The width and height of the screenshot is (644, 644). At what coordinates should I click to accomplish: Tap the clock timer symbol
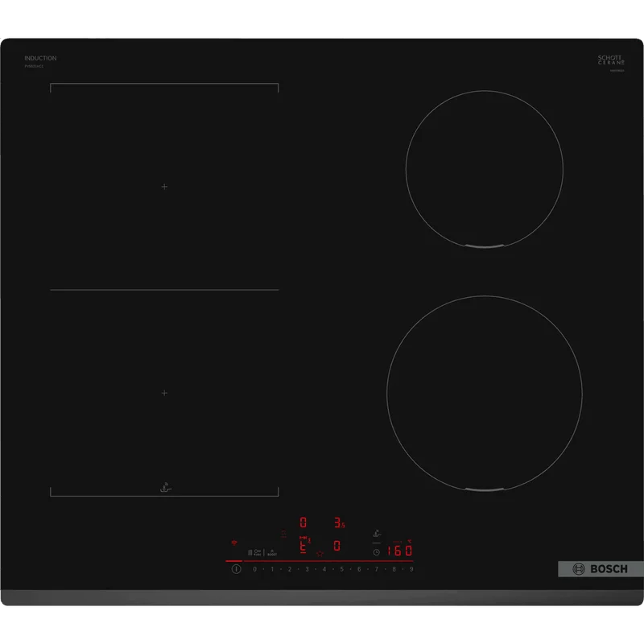click(376, 552)
